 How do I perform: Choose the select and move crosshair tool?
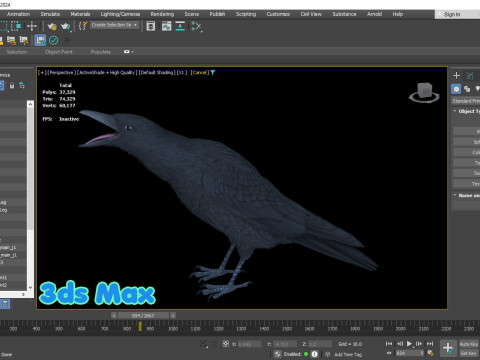point(32,26)
